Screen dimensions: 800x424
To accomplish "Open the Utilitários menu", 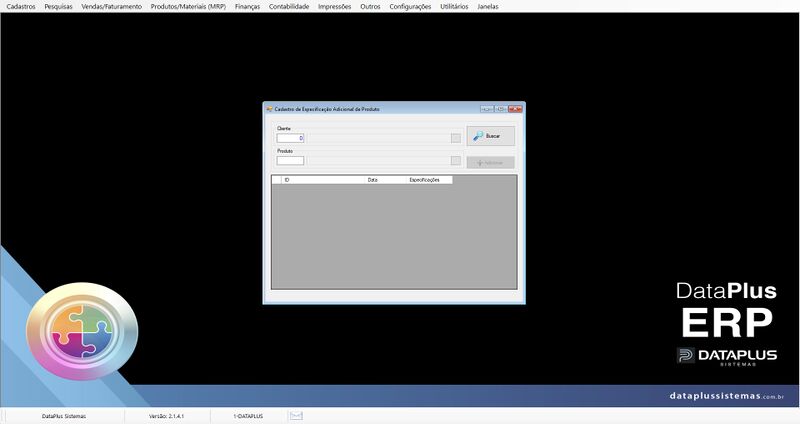I will coord(454,7).
